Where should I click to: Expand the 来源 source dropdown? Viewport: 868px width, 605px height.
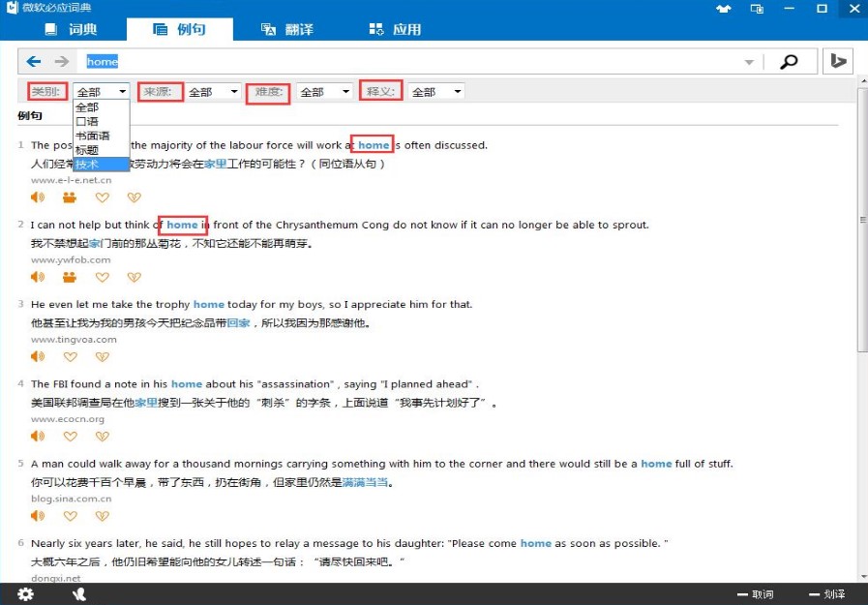coord(213,92)
